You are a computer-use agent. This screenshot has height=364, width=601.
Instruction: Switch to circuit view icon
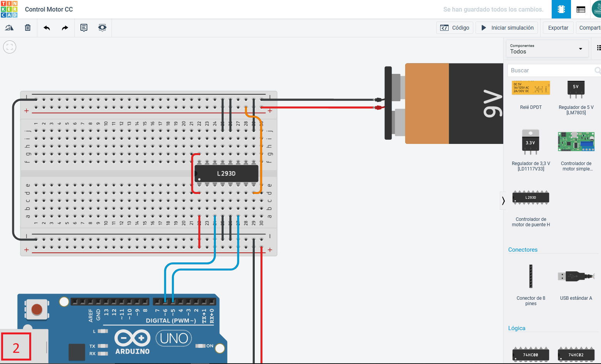pyautogui.click(x=561, y=9)
